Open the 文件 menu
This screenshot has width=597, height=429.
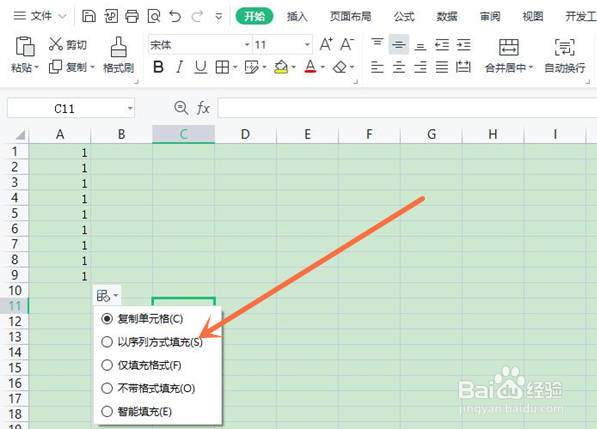pyautogui.click(x=40, y=16)
